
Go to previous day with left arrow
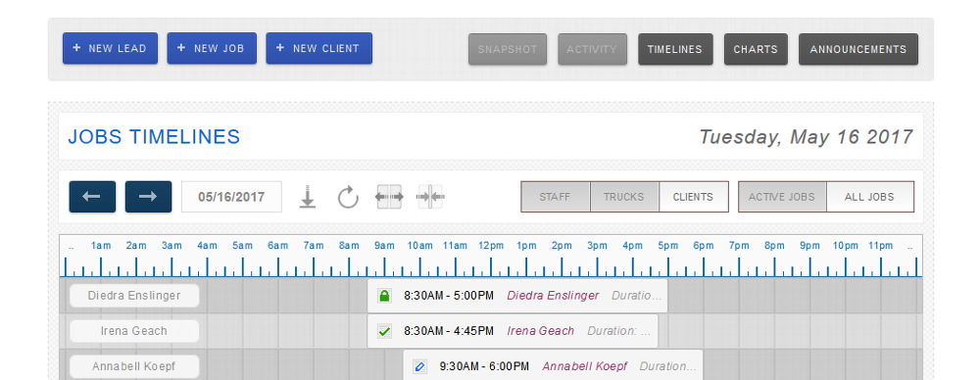pos(92,197)
